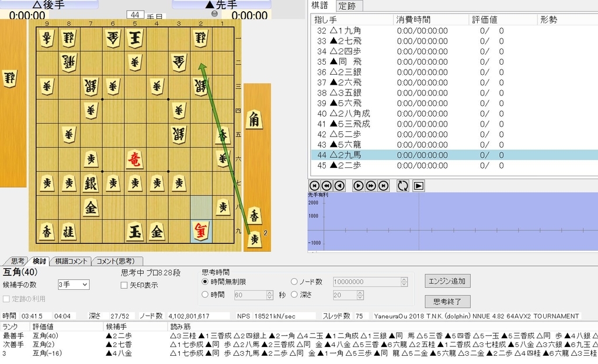Viewport: 598px width, 364px height.
Task: Select the 深さ radio button
Action: point(294,295)
